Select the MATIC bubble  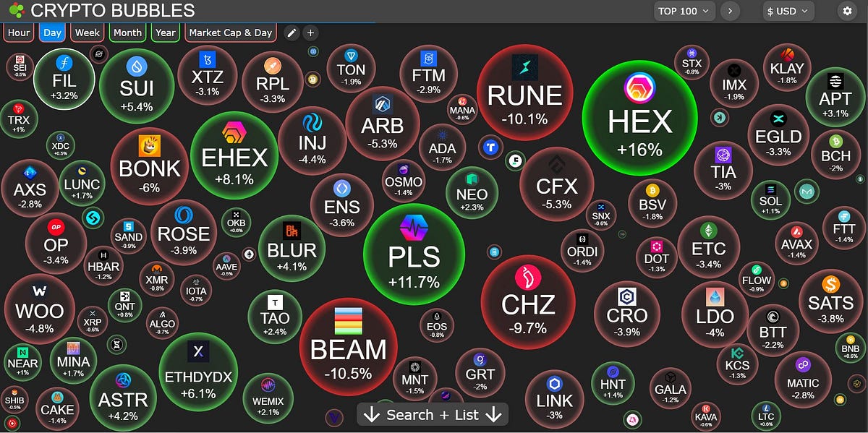(x=803, y=380)
